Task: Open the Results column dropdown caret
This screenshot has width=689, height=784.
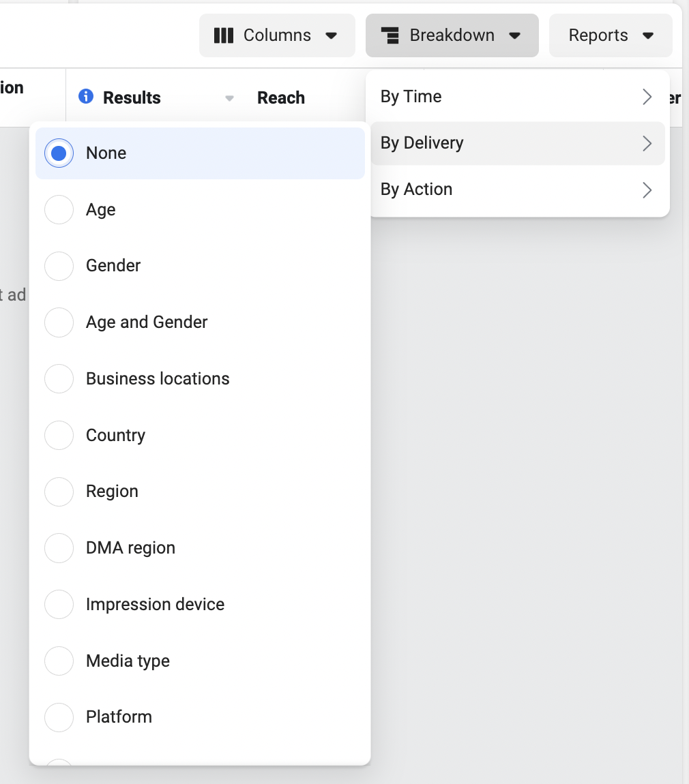Action: pyautogui.click(x=229, y=97)
